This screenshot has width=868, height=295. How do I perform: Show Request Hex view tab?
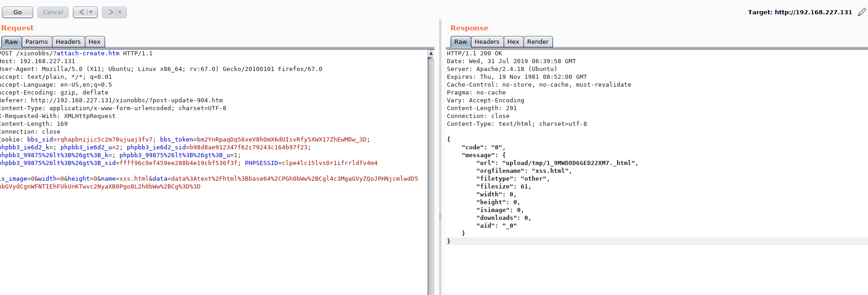[x=95, y=42]
